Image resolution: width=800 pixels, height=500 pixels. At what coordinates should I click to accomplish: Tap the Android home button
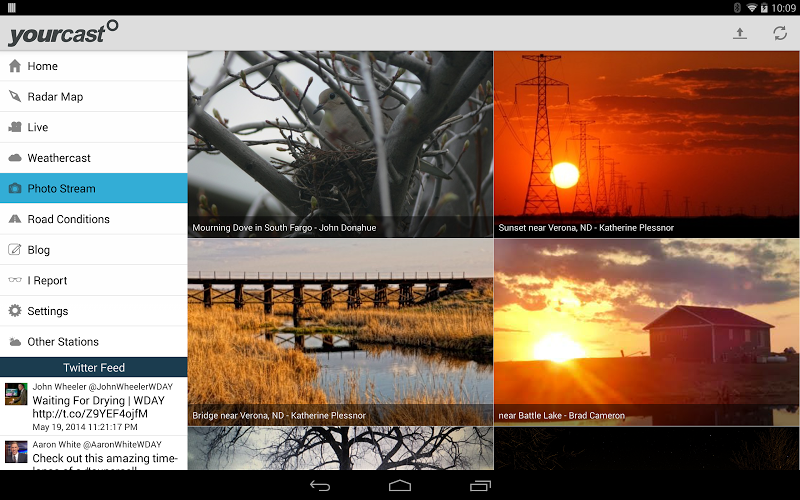(x=400, y=486)
